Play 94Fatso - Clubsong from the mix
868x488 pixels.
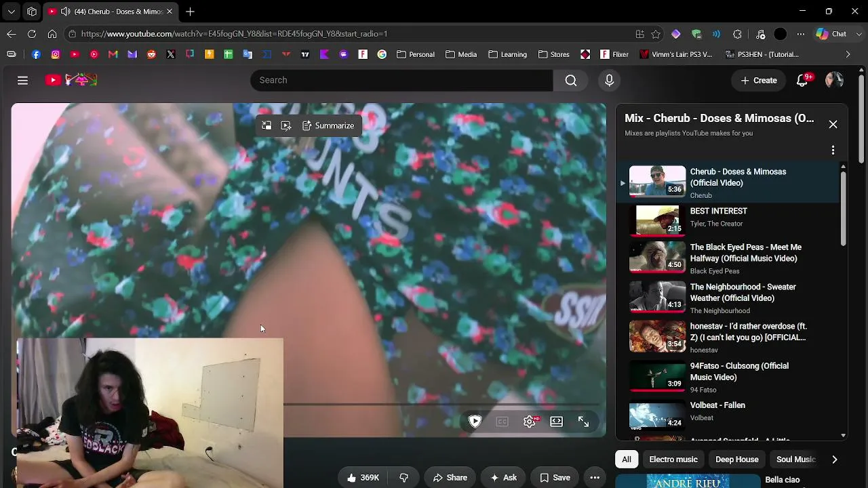pyautogui.click(x=728, y=377)
